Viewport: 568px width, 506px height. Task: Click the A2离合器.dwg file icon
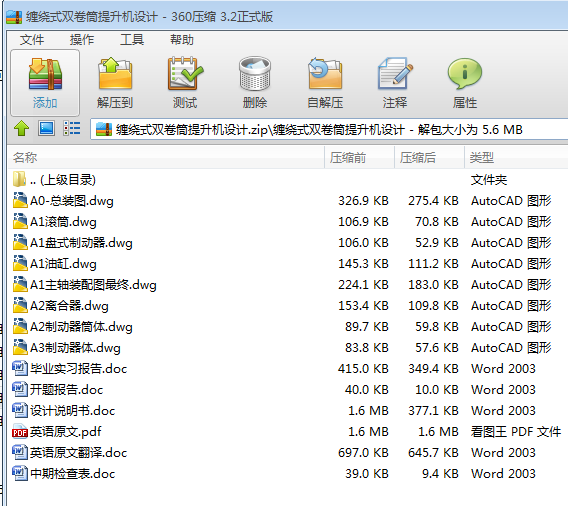pyautogui.click(x=20, y=305)
